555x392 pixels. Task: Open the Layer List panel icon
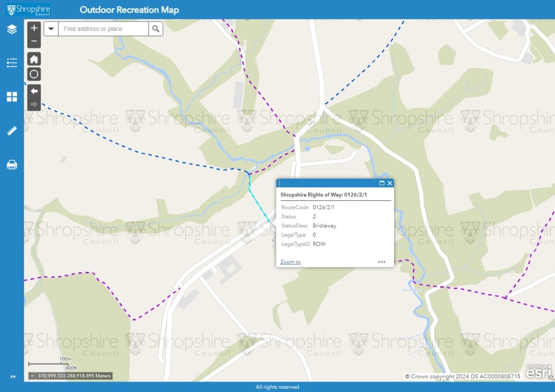coord(12,29)
